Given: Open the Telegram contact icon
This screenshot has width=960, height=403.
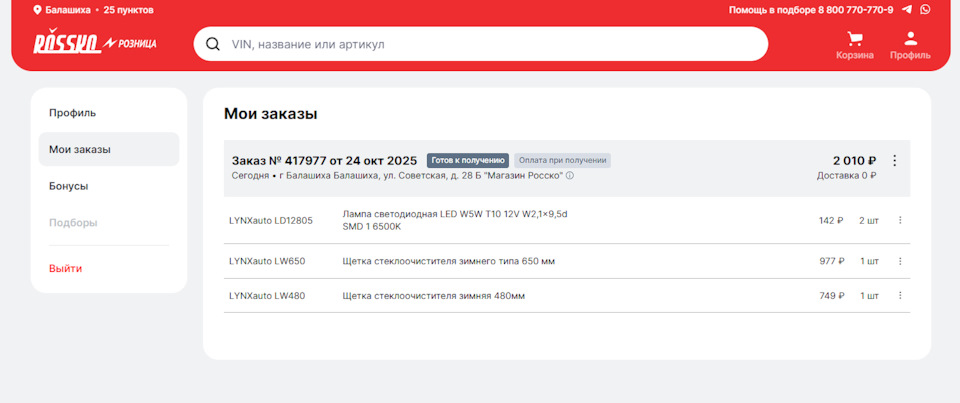Looking at the screenshot, I should pyautogui.click(x=907, y=10).
